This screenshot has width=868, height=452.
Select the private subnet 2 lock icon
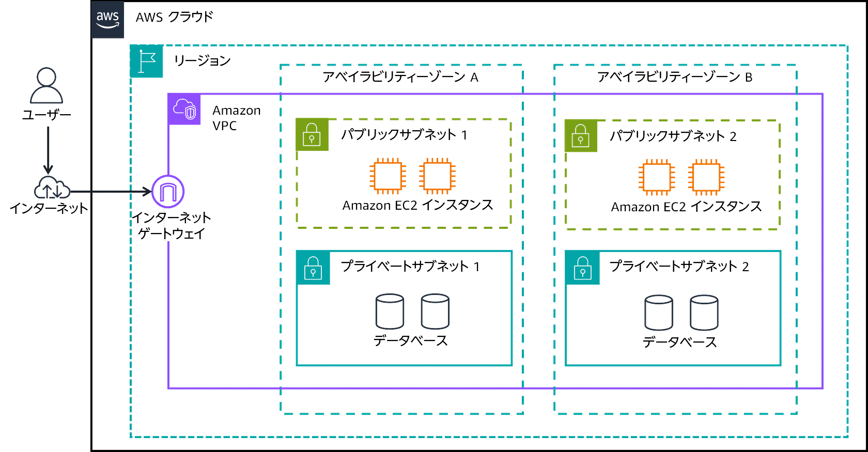click(583, 268)
